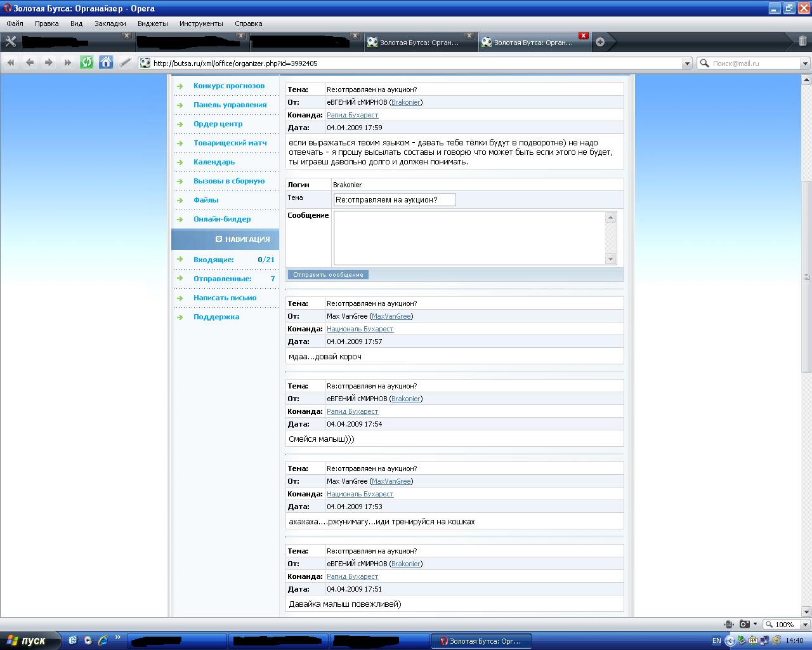Screen dimensions: 812x650
Task: Click the Home icon in the toolbar
Action: (106, 63)
